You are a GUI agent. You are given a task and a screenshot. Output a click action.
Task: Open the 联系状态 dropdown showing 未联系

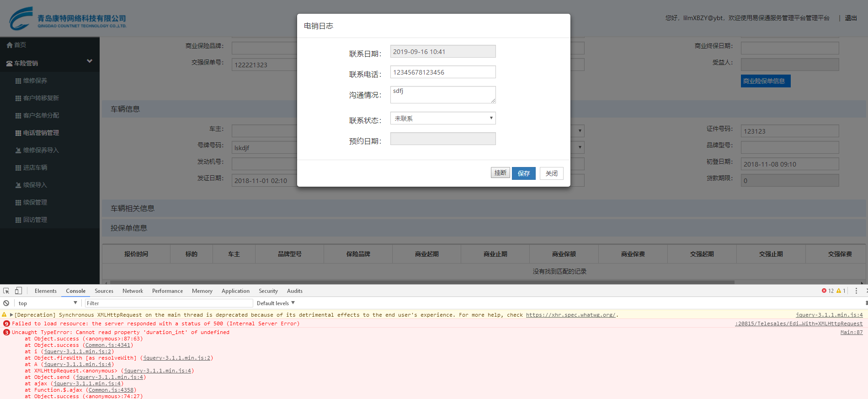point(443,119)
